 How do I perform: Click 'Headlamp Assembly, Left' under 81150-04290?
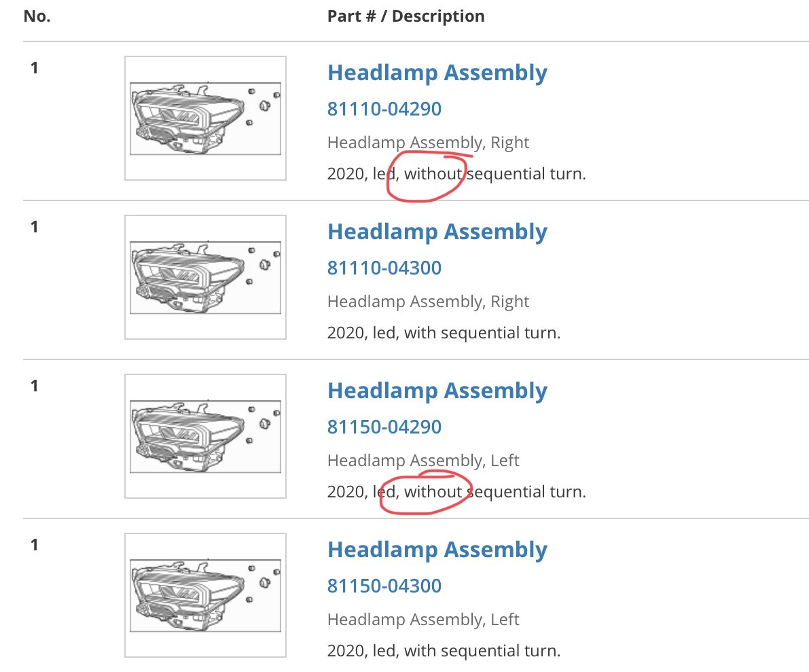point(423,461)
